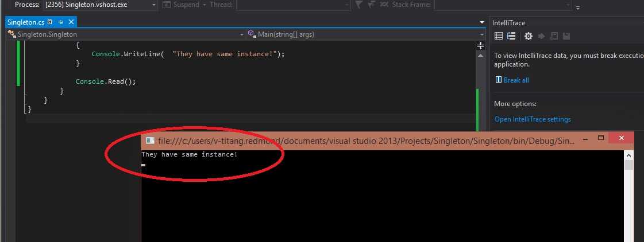The image size is (644, 242).
Task: Click the Break all link
Action: pos(516,80)
